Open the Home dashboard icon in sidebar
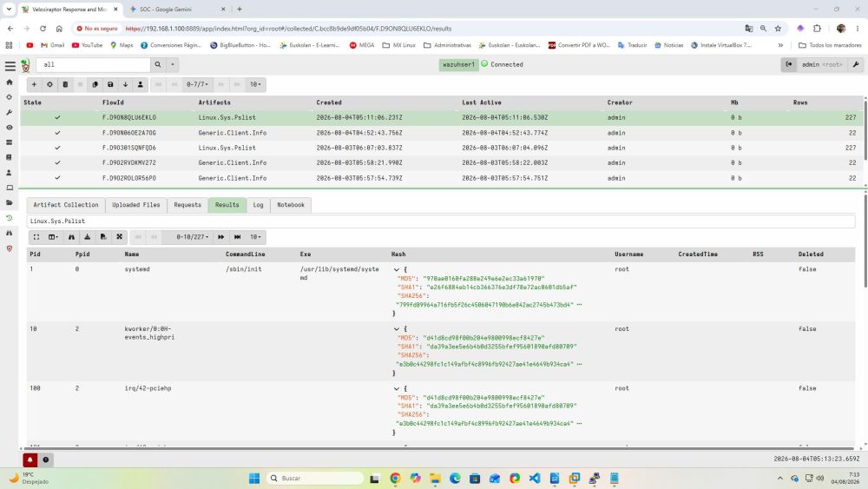 pyautogui.click(x=10, y=82)
